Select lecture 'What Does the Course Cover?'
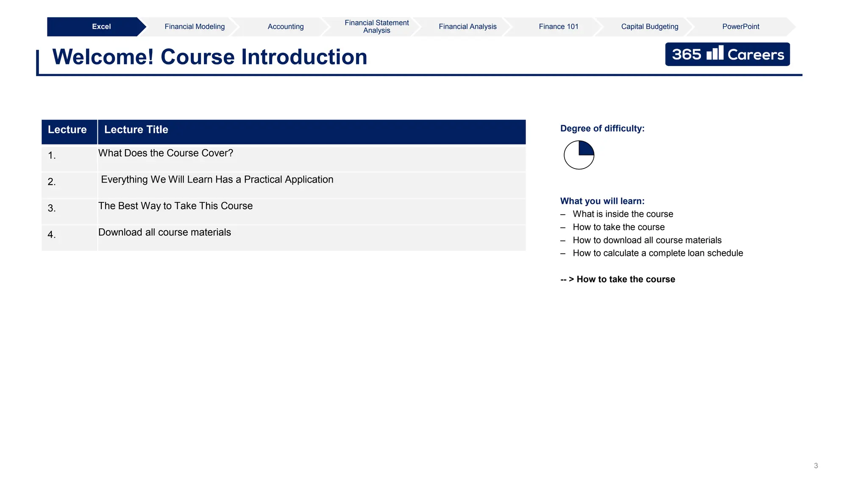This screenshot has height=488, width=868. tap(166, 153)
